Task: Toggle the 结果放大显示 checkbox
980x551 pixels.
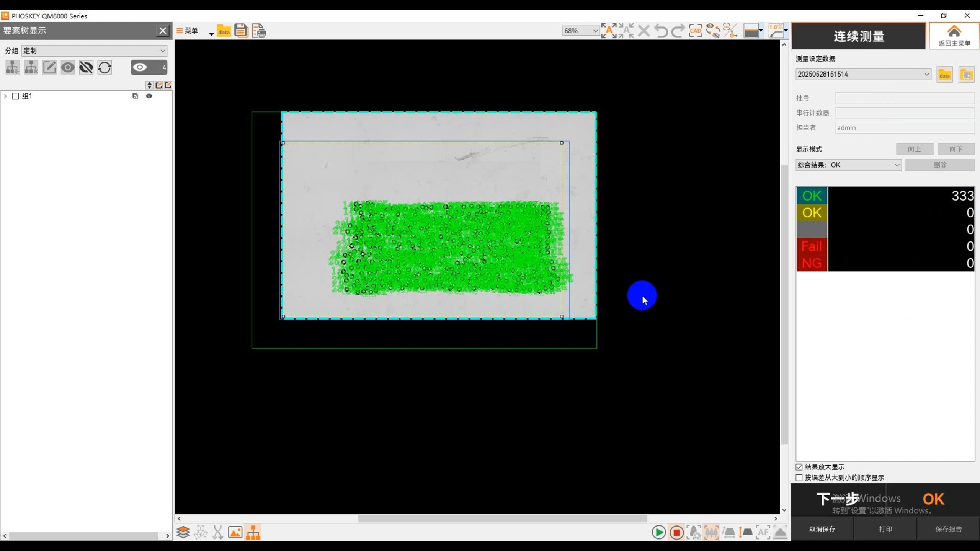Action: (799, 467)
